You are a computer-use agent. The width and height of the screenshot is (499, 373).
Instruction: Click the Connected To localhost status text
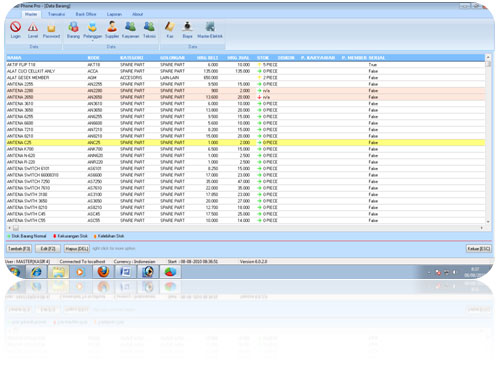coord(82,262)
